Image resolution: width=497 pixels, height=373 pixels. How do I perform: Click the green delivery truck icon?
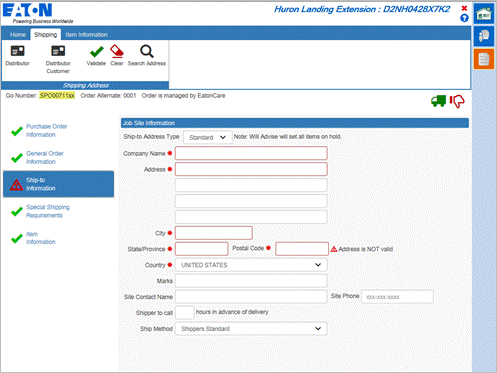pyautogui.click(x=438, y=101)
